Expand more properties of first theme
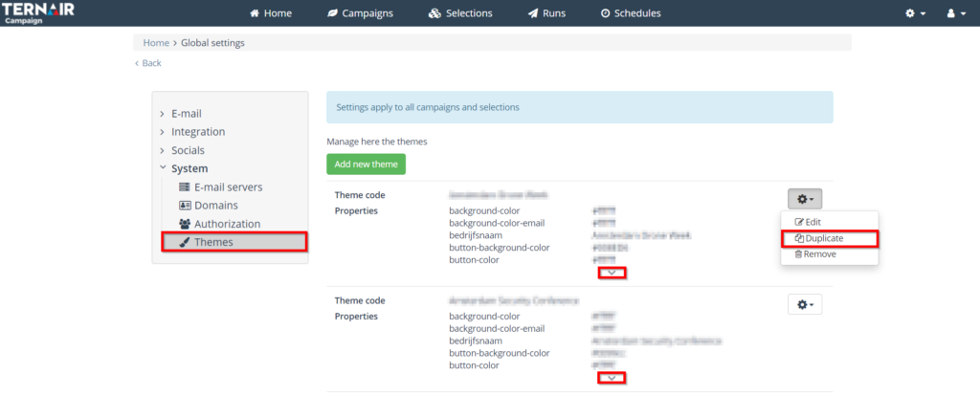 click(611, 274)
